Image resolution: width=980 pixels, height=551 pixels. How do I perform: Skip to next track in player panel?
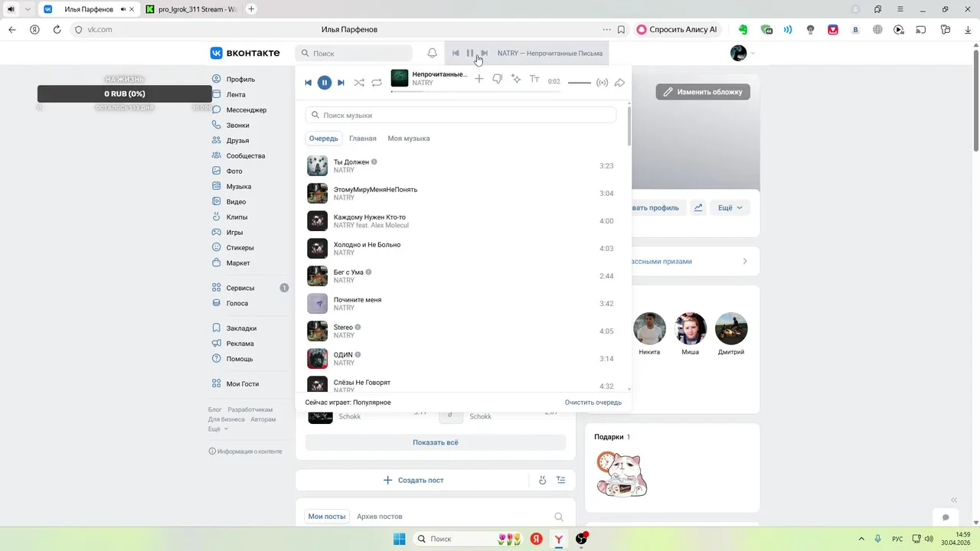341,83
